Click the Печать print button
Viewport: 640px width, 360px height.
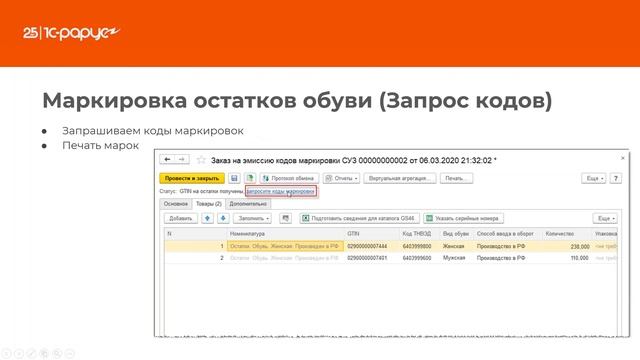456,178
